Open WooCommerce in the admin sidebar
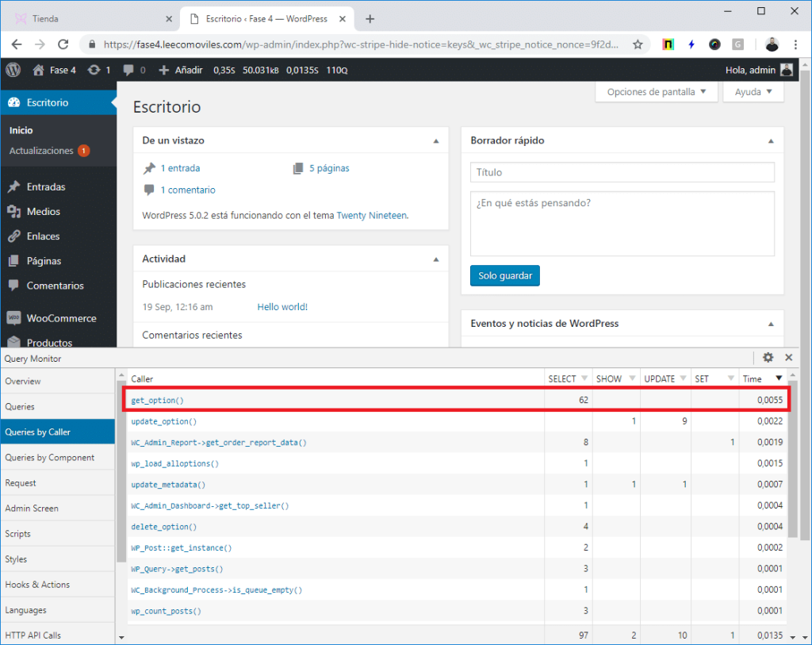This screenshot has width=812, height=645. point(61,318)
